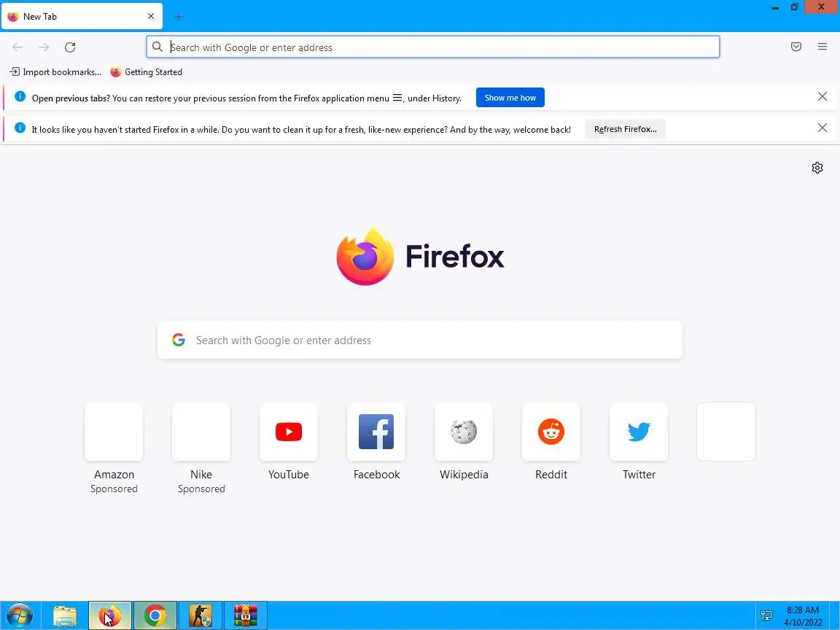The image size is (840, 630).
Task: Open the Wikipedia shortcut
Action: [x=464, y=432]
